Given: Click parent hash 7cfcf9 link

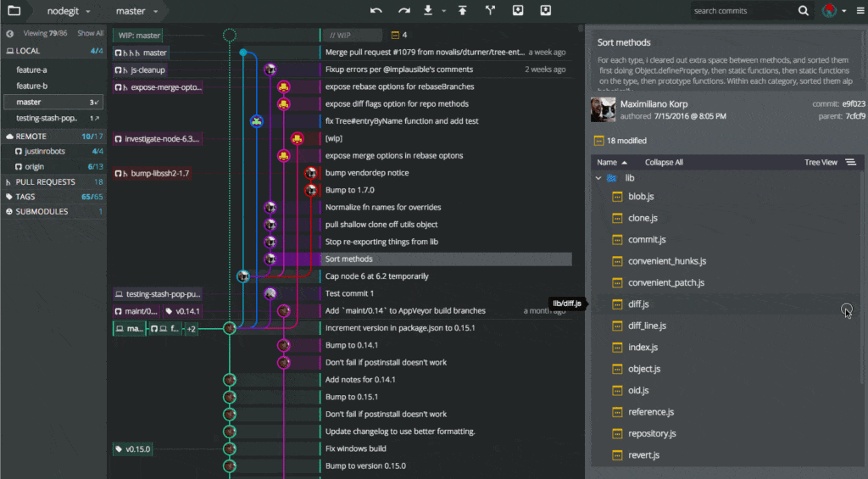Looking at the screenshot, I should click(x=854, y=116).
